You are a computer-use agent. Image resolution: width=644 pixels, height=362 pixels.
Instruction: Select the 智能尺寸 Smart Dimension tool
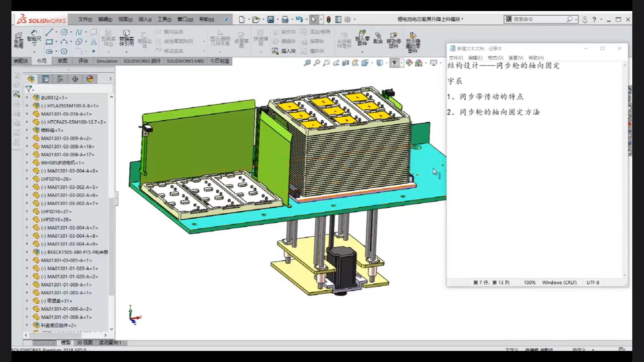coord(34,38)
